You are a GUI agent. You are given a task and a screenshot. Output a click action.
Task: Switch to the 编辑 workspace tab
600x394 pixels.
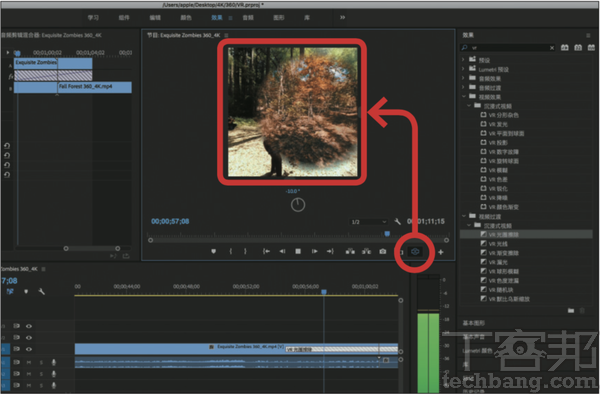pos(155,18)
